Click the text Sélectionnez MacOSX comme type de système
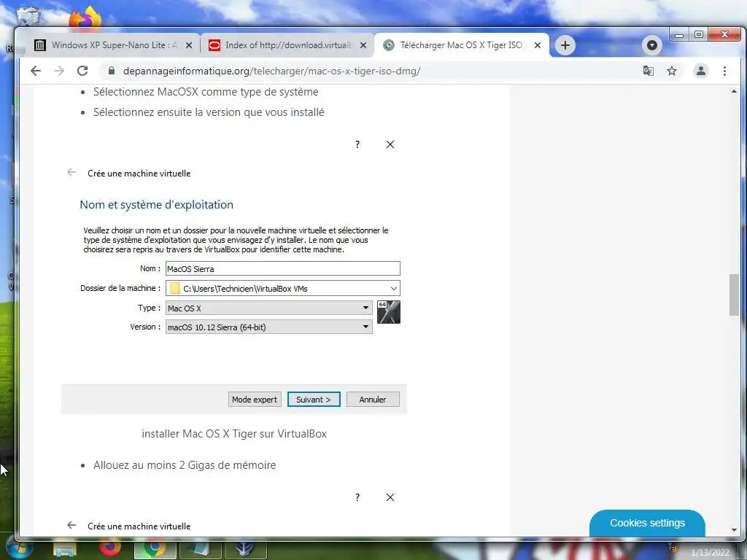This screenshot has height=560, width=747. pos(206,92)
